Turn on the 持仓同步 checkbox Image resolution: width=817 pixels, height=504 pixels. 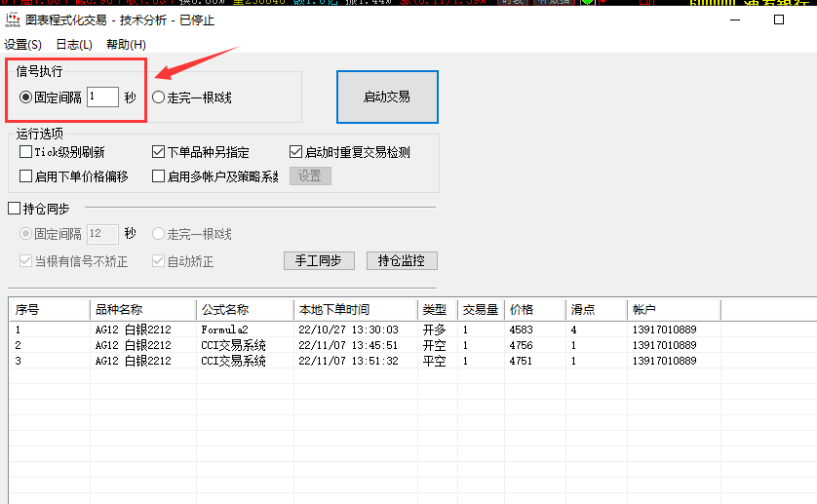14,209
